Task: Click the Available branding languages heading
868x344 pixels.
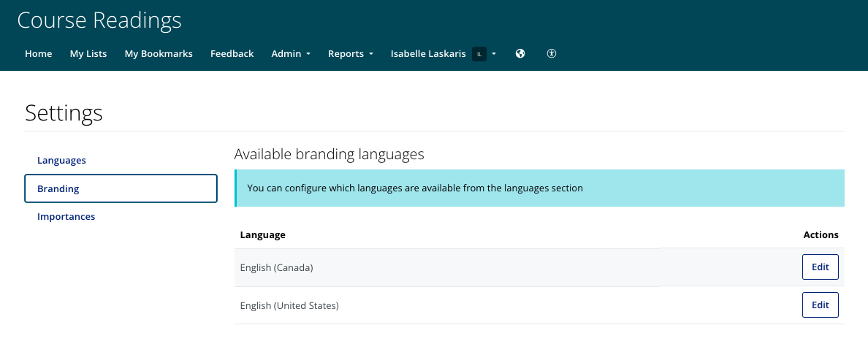Action: (x=329, y=154)
